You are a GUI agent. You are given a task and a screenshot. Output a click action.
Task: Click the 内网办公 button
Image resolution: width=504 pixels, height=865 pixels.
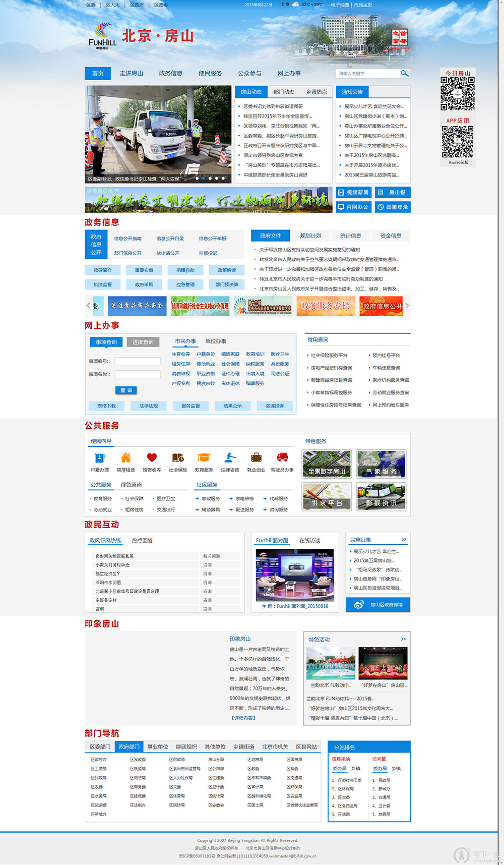click(x=353, y=207)
